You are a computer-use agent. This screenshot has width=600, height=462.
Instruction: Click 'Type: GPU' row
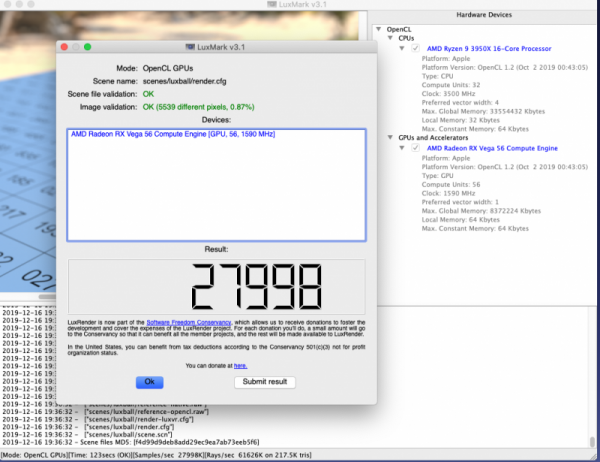pyautogui.click(x=437, y=176)
